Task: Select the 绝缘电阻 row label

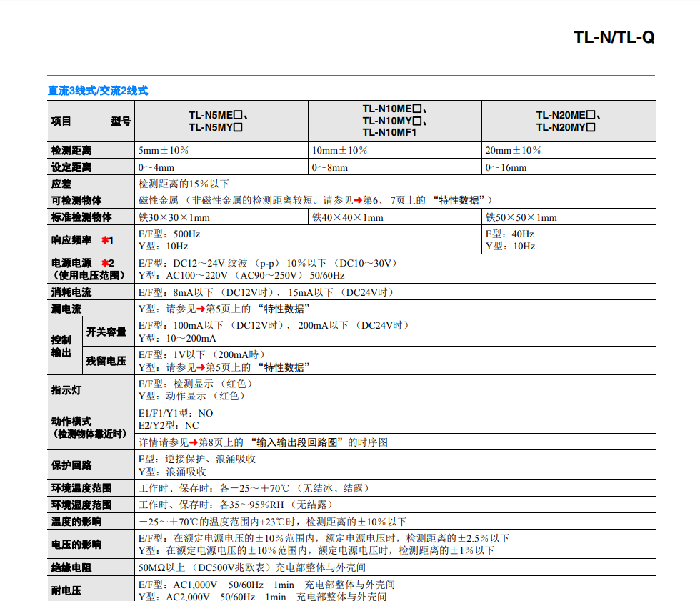Action: point(71,568)
